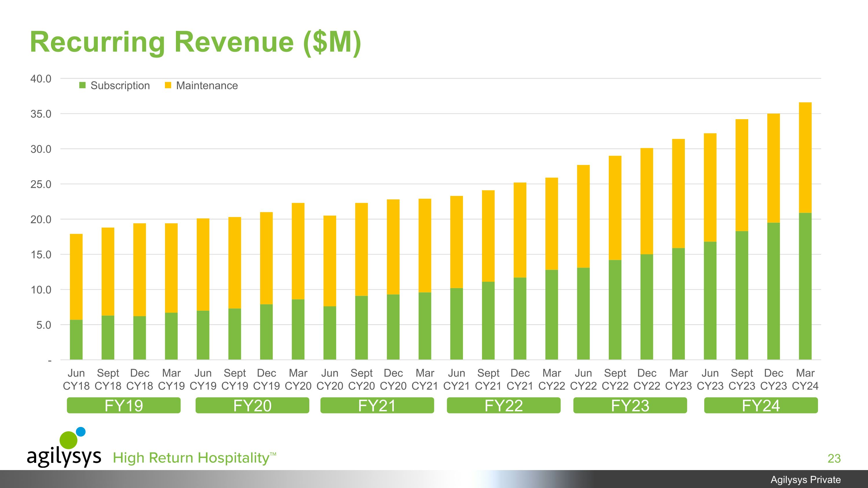Select the Jun CY18 yellow maintenance bar
Viewport: 868px width, 488px height.
click(76, 277)
